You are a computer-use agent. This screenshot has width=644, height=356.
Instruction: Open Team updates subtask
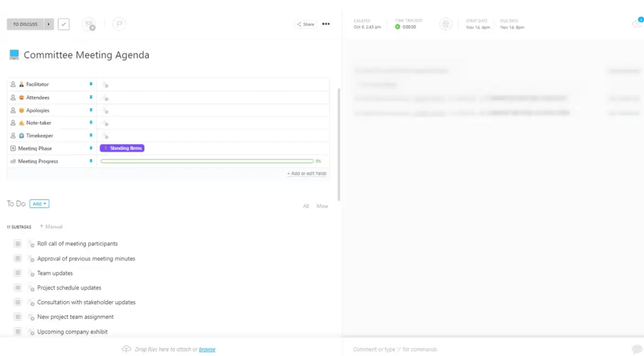pyautogui.click(x=55, y=273)
